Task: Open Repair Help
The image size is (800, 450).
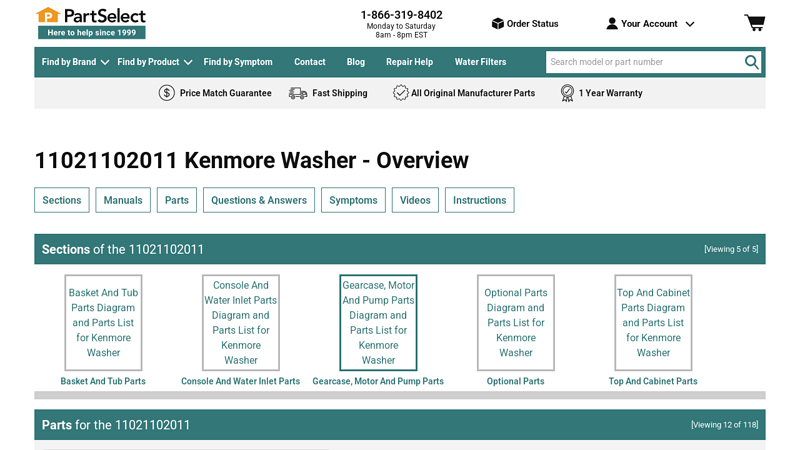Action: [409, 62]
